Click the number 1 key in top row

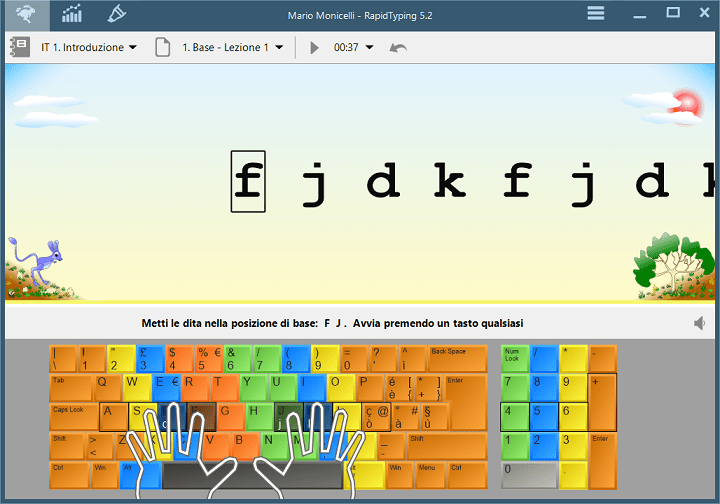click(x=92, y=358)
